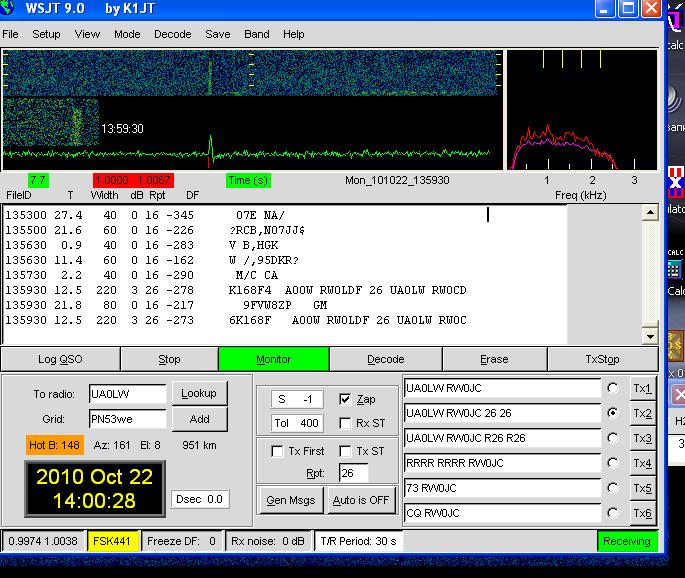
Task: Toggle the green Monitor button
Action: [x=273, y=359]
